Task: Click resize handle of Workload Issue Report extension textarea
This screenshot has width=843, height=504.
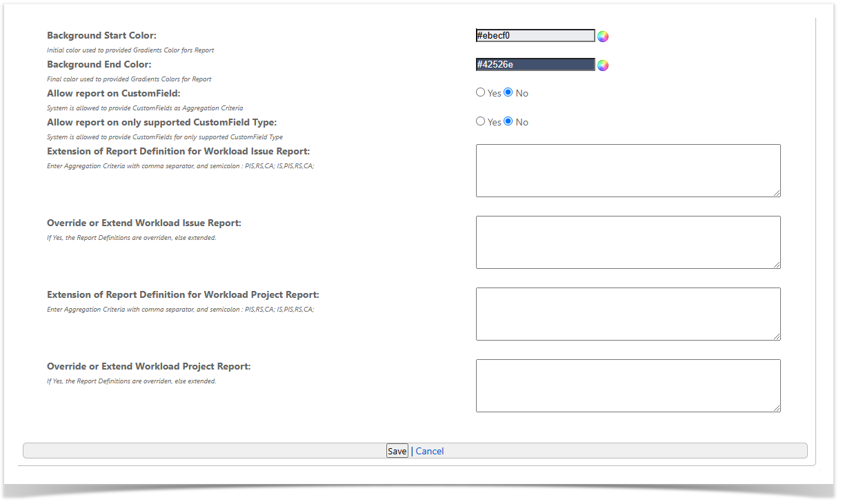Action: click(x=777, y=193)
